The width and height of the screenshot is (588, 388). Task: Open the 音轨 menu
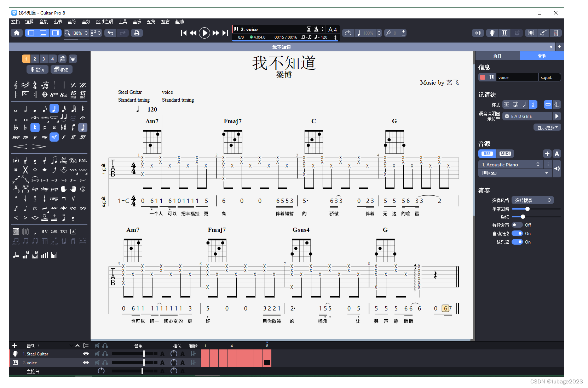[44, 22]
